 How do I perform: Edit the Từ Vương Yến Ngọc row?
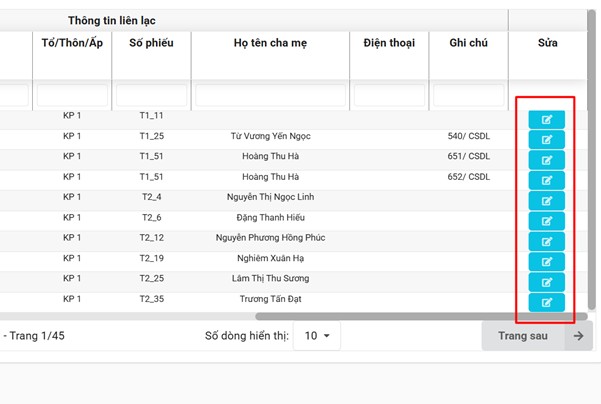tap(546, 139)
